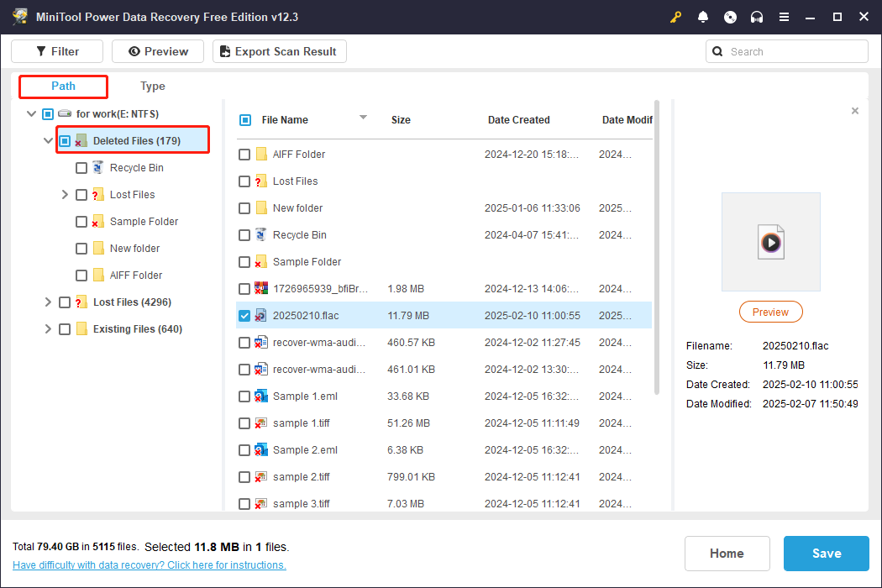882x588 pixels.
Task: Click the magnifier icon in search box
Action: 717,51
